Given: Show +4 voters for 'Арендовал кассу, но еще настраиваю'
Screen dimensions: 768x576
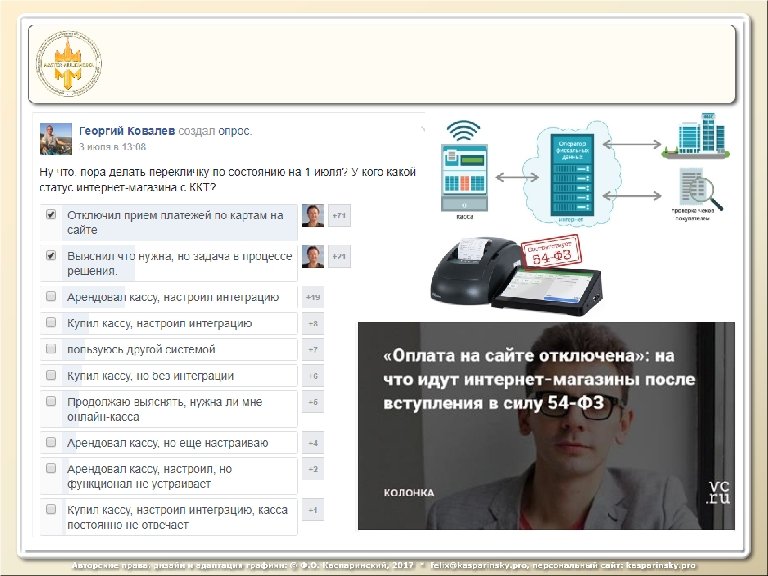Looking at the screenshot, I should point(313,443).
